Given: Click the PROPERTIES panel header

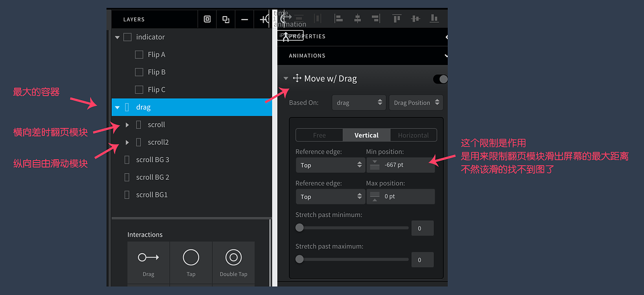Looking at the screenshot, I should [362, 37].
